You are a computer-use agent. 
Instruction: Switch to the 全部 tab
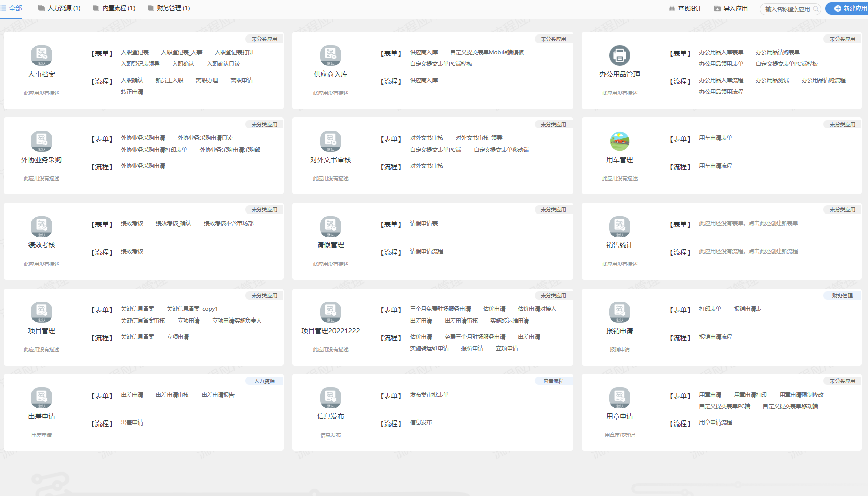pos(12,8)
